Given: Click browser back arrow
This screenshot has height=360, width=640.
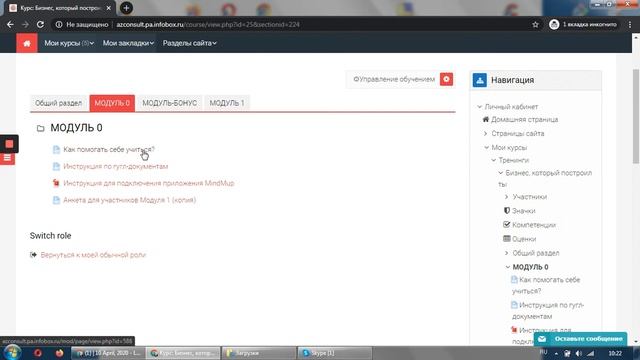Looking at the screenshot, I should coord(10,24).
